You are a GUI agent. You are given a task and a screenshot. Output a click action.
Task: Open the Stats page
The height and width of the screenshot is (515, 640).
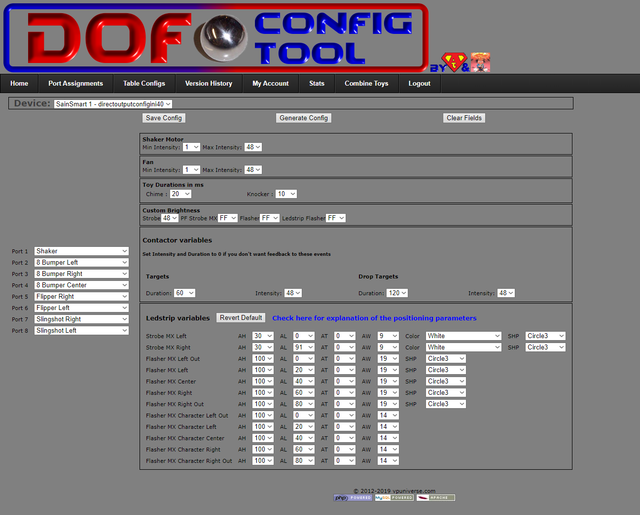[317, 83]
